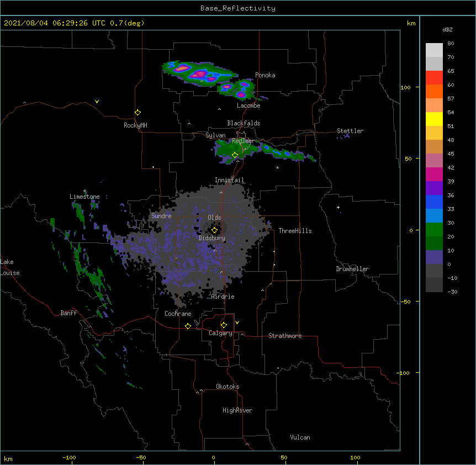Viewport: 476px width, 465px height.
Task: Click the Cochrane label
Action: (x=178, y=314)
